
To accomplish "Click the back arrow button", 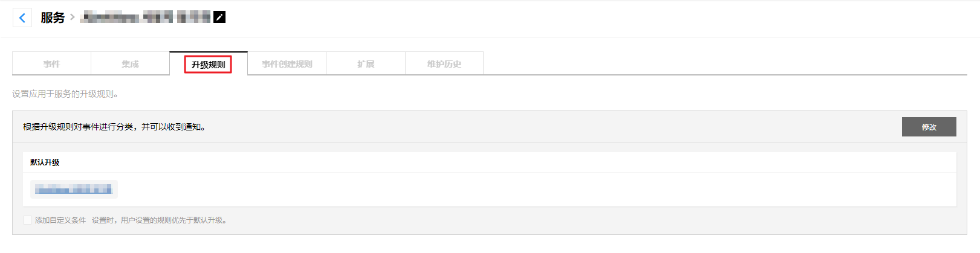I will [22, 18].
